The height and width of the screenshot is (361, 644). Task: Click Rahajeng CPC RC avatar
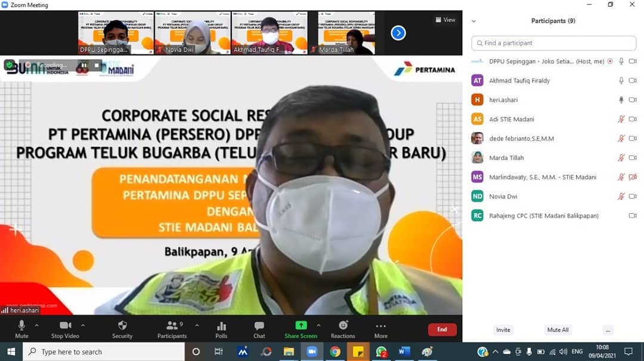(477, 216)
